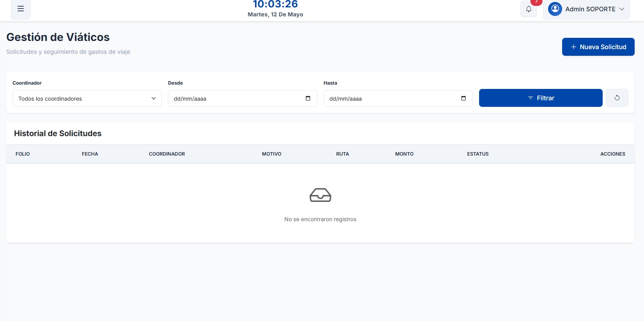Click the ESTATUS column header

click(478, 154)
